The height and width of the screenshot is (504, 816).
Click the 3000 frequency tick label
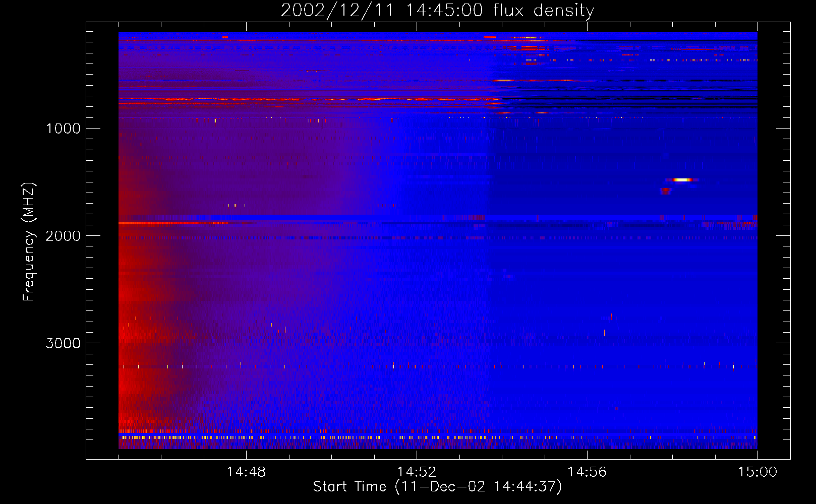[63, 343]
